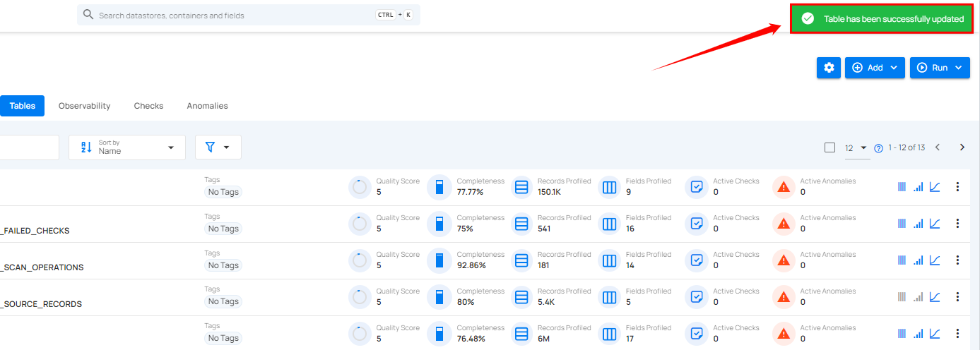Click the Records Profiled icon in _SCAN_OPERATIONS row
The height and width of the screenshot is (350, 980).
coord(521,260)
